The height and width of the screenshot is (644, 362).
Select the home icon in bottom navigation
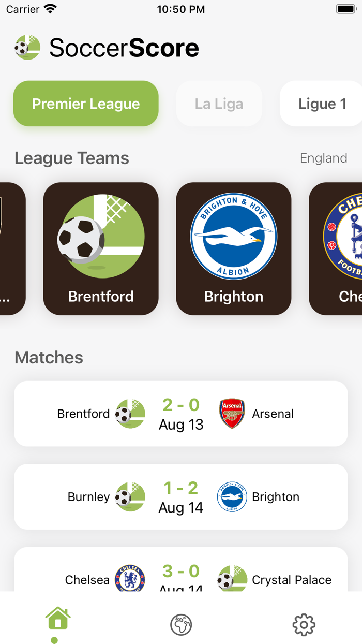[x=57, y=618]
